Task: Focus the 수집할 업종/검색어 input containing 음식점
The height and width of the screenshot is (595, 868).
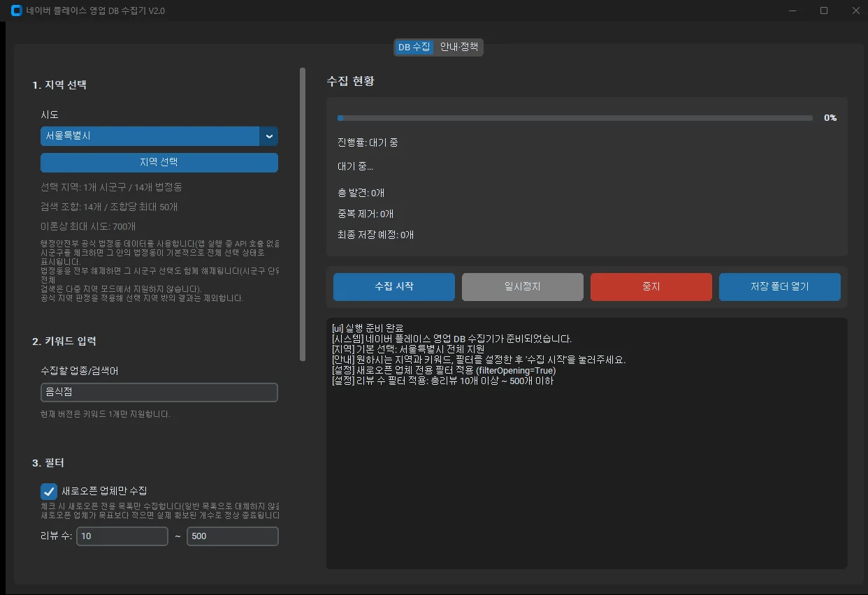Action: point(159,392)
